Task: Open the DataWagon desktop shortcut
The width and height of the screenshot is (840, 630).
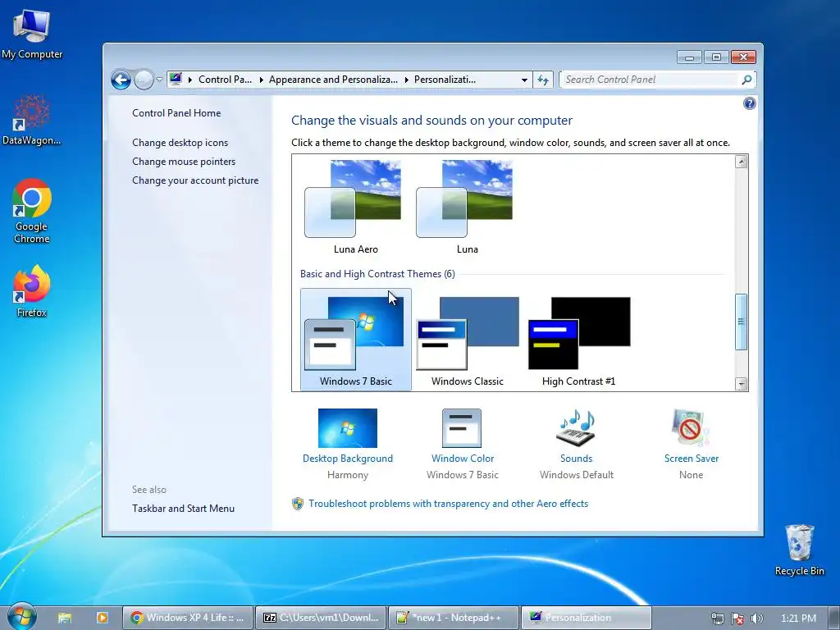Action: click(x=32, y=120)
